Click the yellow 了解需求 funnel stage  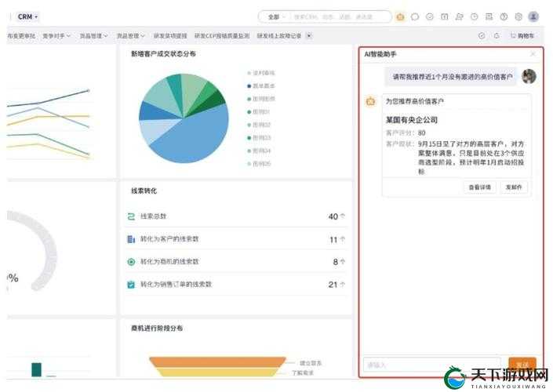[x=217, y=372]
